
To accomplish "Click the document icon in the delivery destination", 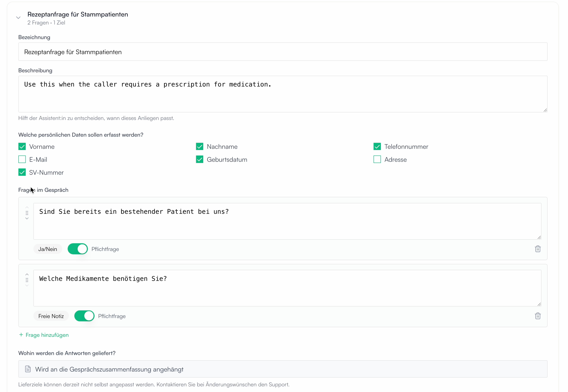I will (28, 369).
